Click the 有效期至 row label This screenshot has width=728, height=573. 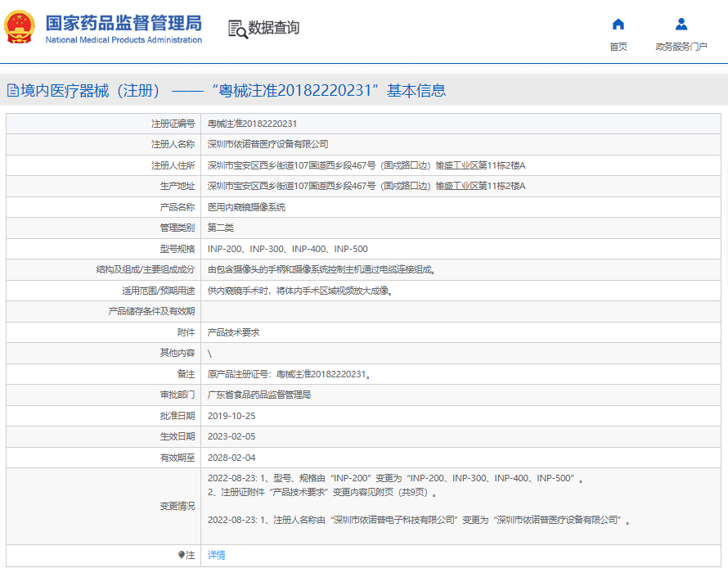coord(178,458)
